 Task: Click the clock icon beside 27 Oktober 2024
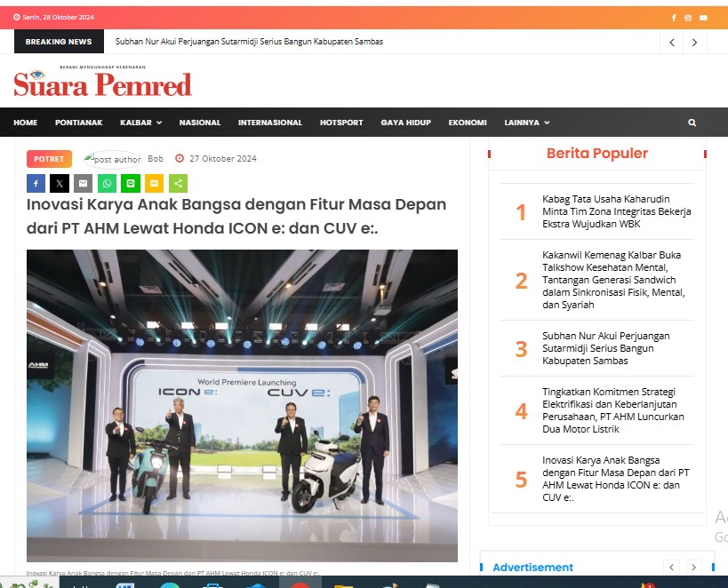pyautogui.click(x=180, y=158)
